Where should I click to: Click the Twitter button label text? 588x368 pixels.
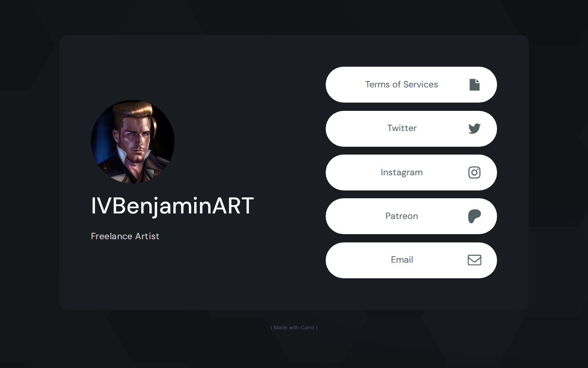coord(402,128)
